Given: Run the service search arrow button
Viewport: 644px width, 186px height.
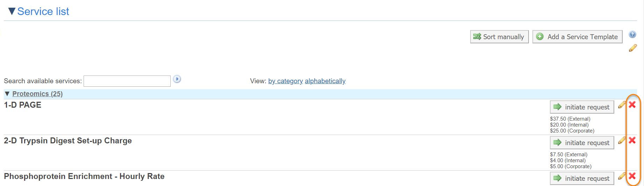Looking at the screenshot, I should [x=177, y=79].
